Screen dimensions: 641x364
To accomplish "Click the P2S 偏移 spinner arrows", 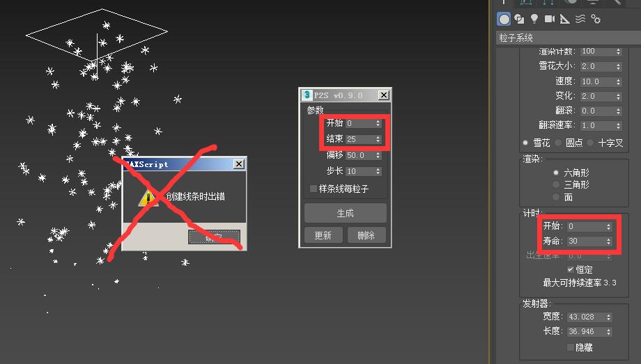I will (378, 155).
